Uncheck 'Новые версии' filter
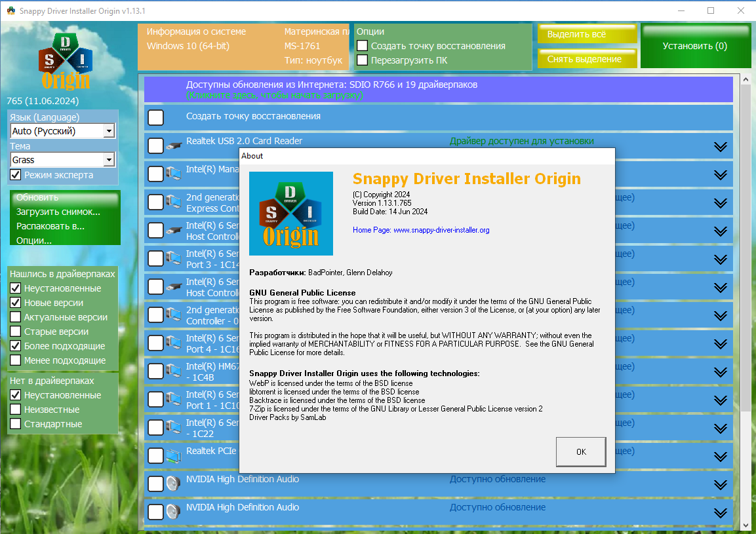 tap(16, 303)
